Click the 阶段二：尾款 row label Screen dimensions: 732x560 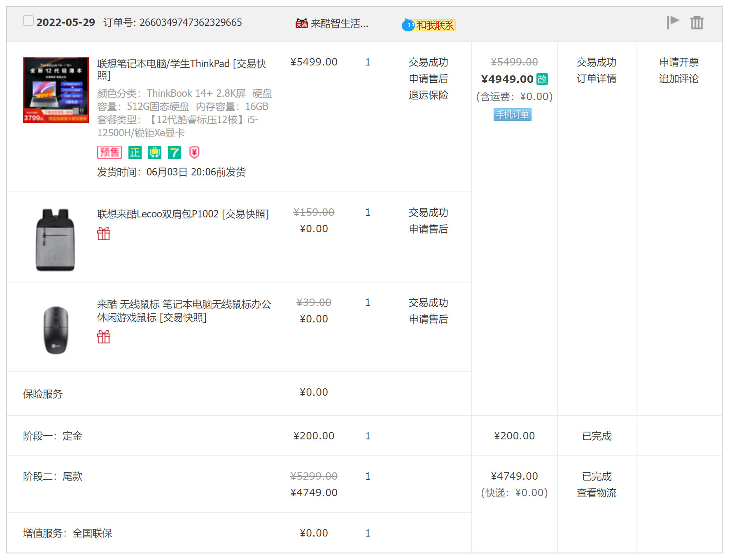[x=53, y=476]
